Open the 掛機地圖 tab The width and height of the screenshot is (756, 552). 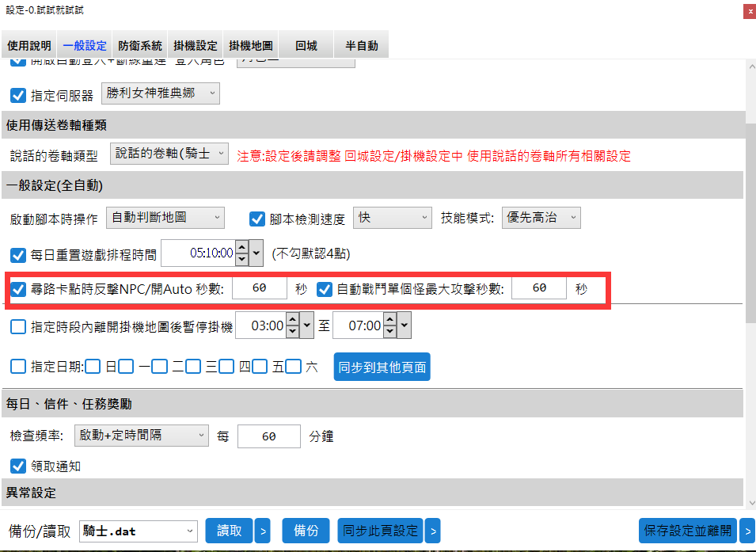251,46
